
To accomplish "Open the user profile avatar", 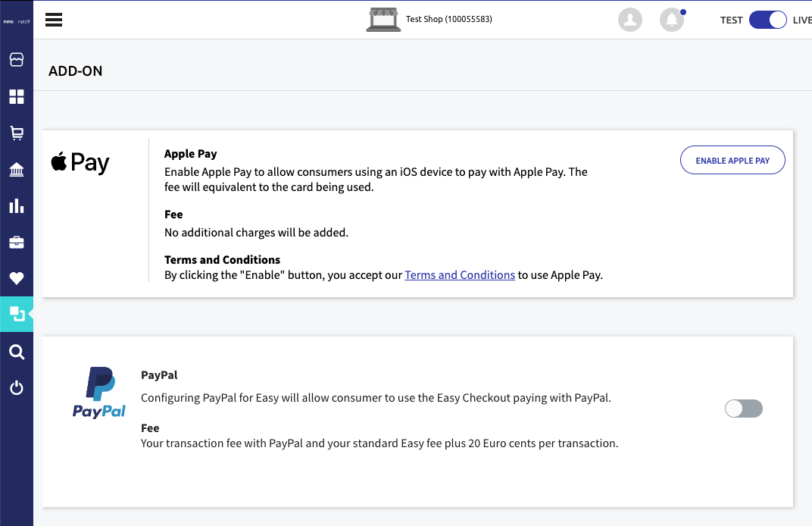I will (x=630, y=20).
